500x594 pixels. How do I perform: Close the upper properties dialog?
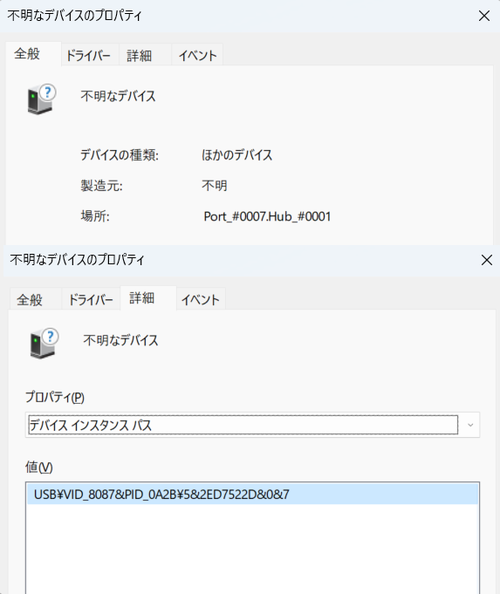click(x=484, y=16)
